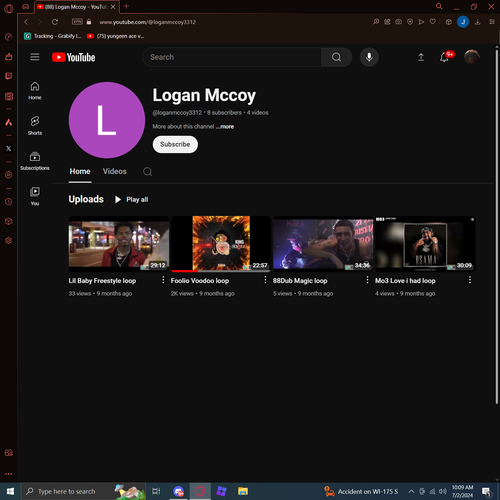Viewport: 500px width, 500px height.
Task: Reload the current page
Action: (x=55, y=22)
